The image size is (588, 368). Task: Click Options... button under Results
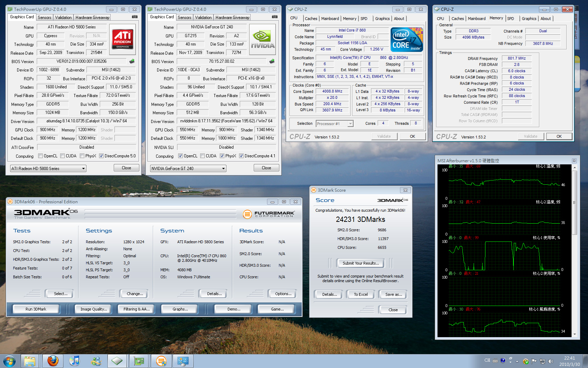coord(283,294)
